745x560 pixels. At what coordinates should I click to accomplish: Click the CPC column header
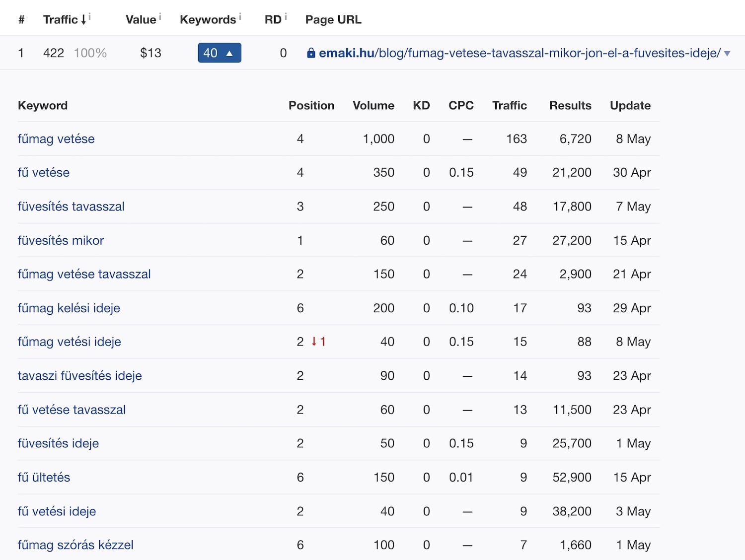(461, 106)
